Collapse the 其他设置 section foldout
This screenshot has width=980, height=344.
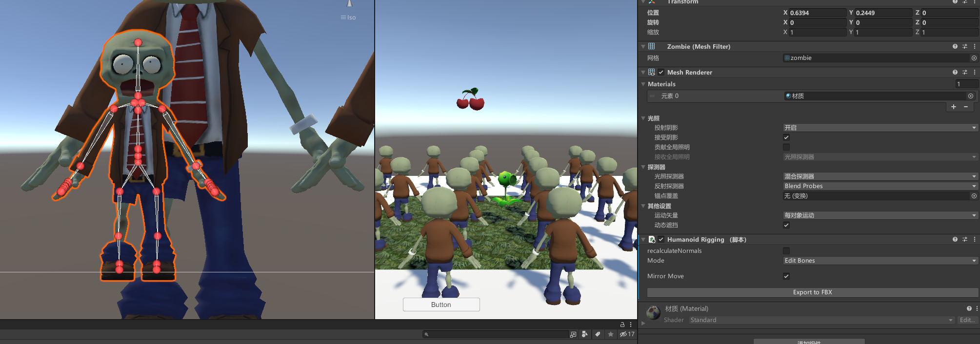(x=643, y=206)
